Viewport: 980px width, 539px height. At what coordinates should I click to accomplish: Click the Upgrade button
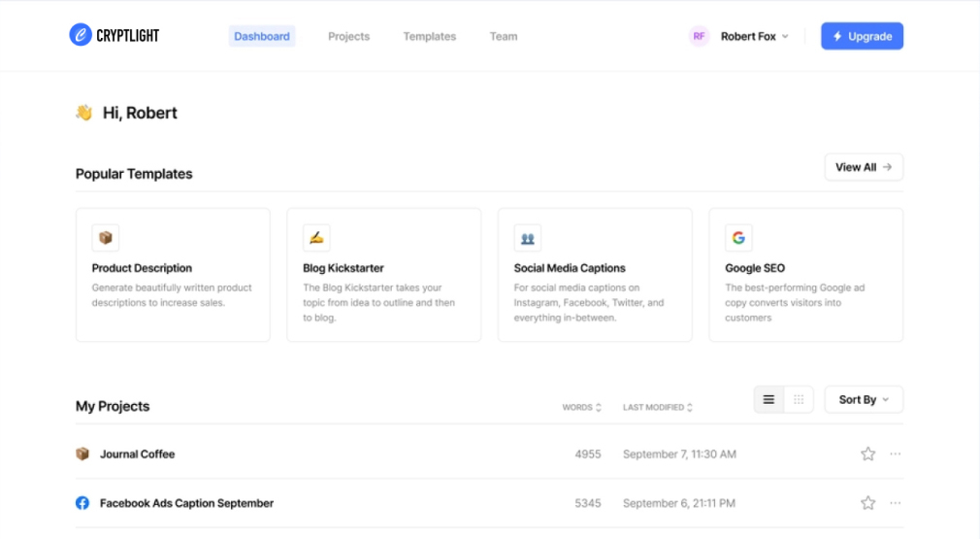coord(862,36)
